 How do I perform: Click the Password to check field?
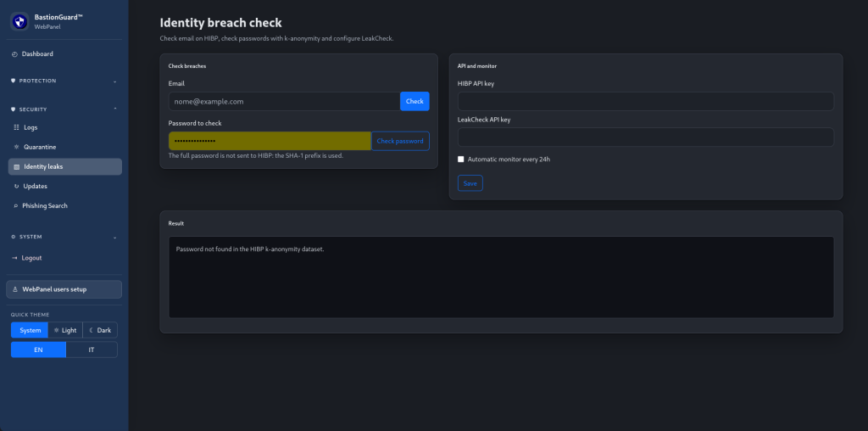pyautogui.click(x=270, y=142)
